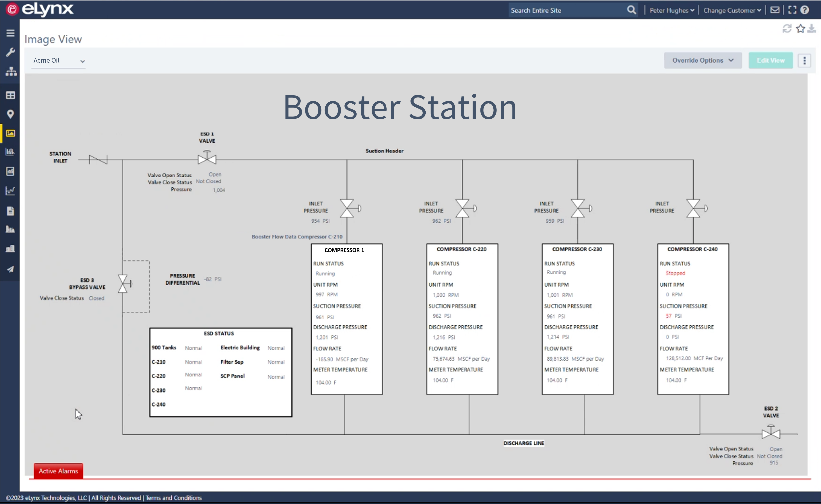
Task: Open the hamburger menu in sidebar
Action: 10,33
